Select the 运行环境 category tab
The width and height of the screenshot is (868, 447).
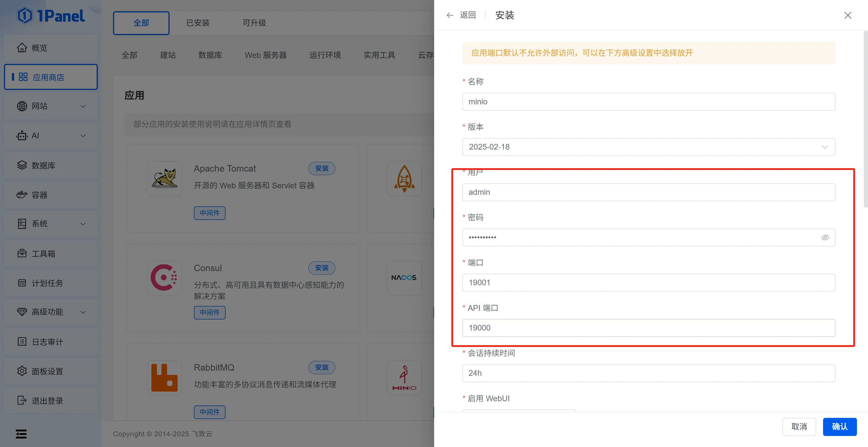pyautogui.click(x=325, y=55)
